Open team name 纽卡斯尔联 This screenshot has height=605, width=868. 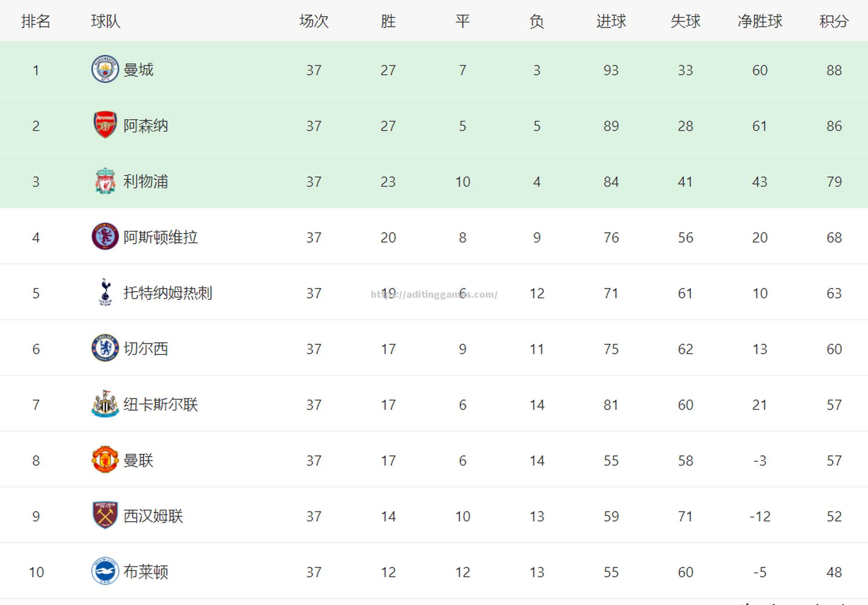coord(161,405)
